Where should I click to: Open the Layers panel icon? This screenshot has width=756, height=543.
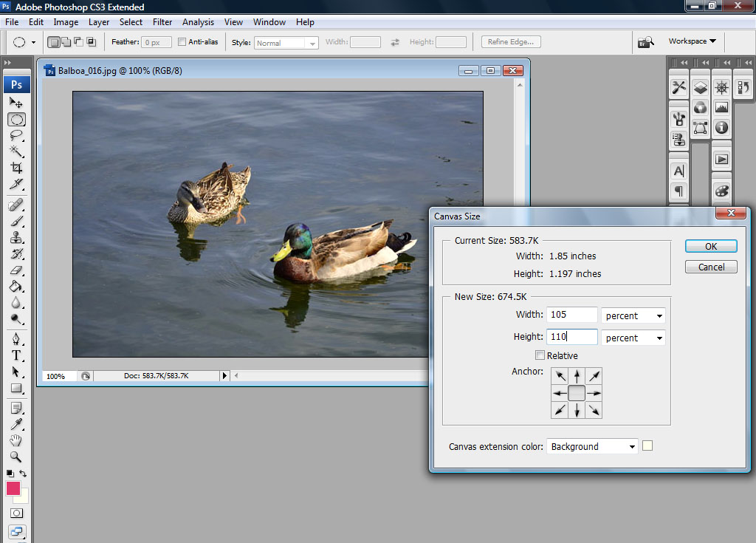700,88
